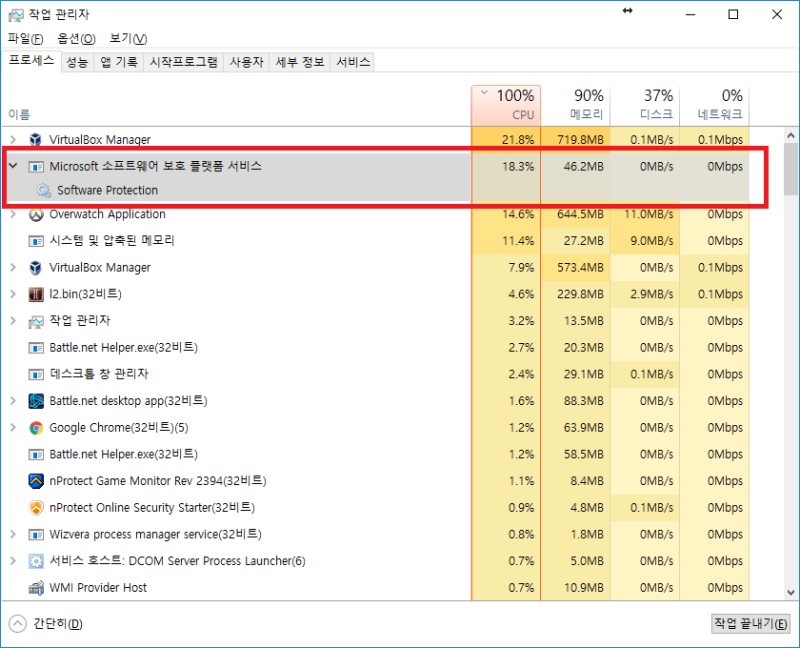Click the nProtect Online Security Starter icon
Image resolution: width=800 pixels, height=648 pixels.
[x=36, y=508]
